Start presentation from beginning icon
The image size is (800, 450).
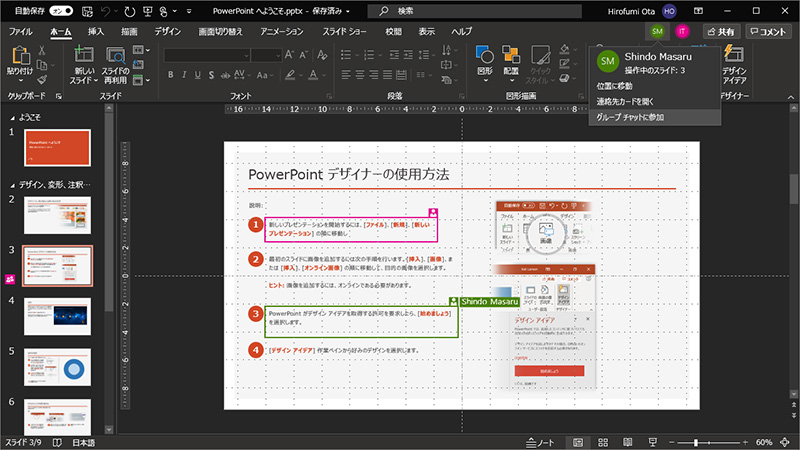148,11
